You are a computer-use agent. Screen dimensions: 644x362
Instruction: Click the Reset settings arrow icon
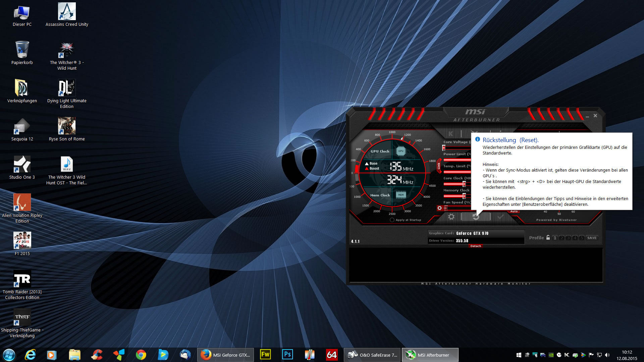476,217
